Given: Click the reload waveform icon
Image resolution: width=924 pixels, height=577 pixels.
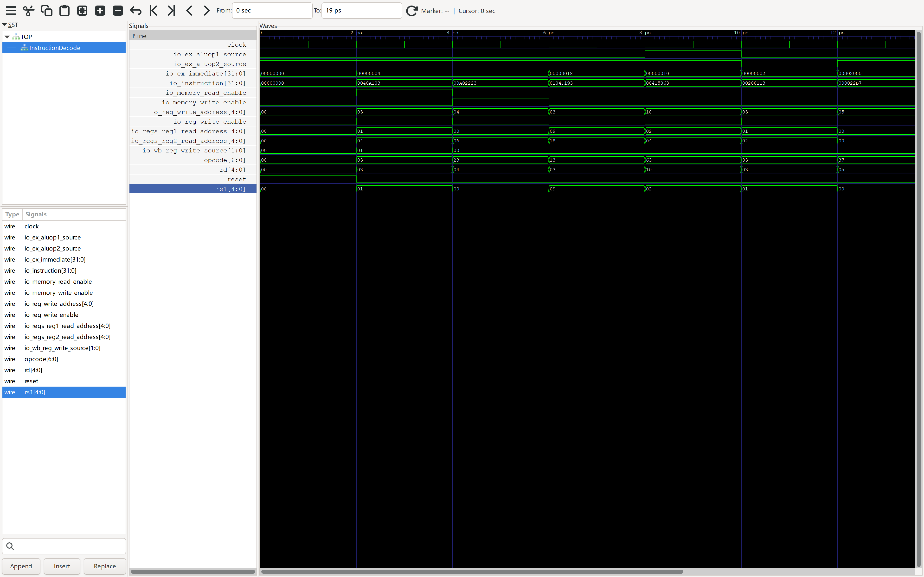Looking at the screenshot, I should (411, 11).
